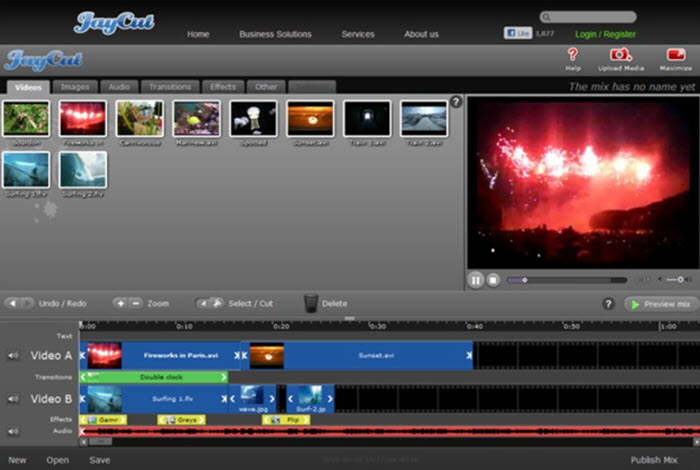
Task: Click the preview playback progress slider
Action: (x=567, y=280)
